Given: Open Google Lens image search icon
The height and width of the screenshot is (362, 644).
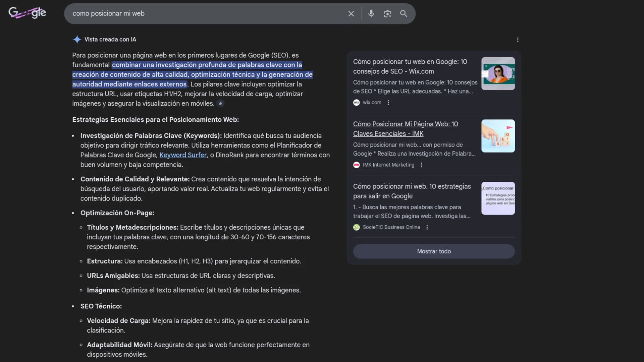Looking at the screenshot, I should click(x=387, y=14).
